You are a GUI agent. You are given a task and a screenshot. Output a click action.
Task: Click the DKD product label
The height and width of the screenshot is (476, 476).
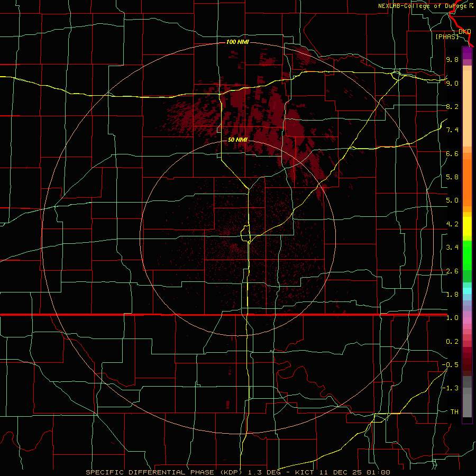(465, 32)
